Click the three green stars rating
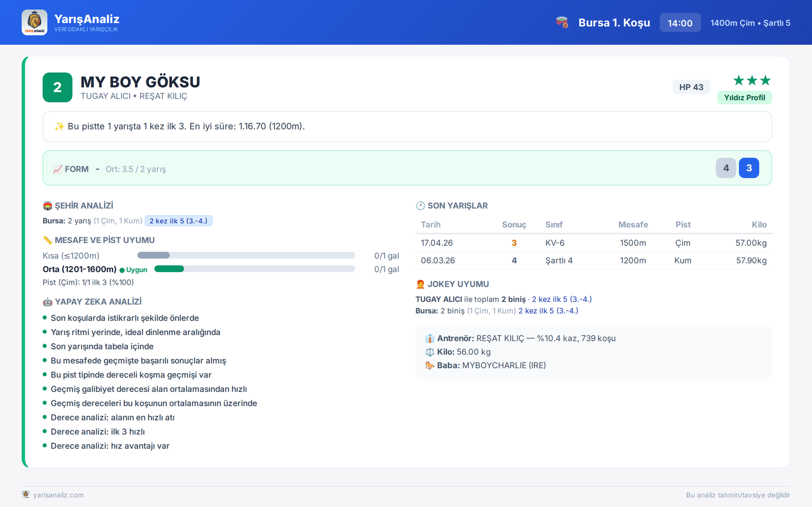Screen dimensions: 812x507 [x=752, y=80]
